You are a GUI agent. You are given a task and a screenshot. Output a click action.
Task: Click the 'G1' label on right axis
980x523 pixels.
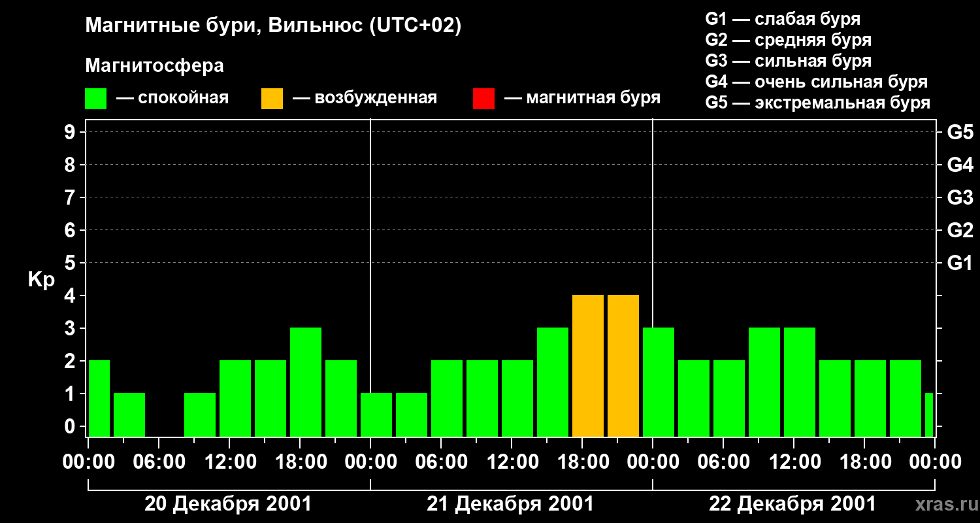coord(960,263)
